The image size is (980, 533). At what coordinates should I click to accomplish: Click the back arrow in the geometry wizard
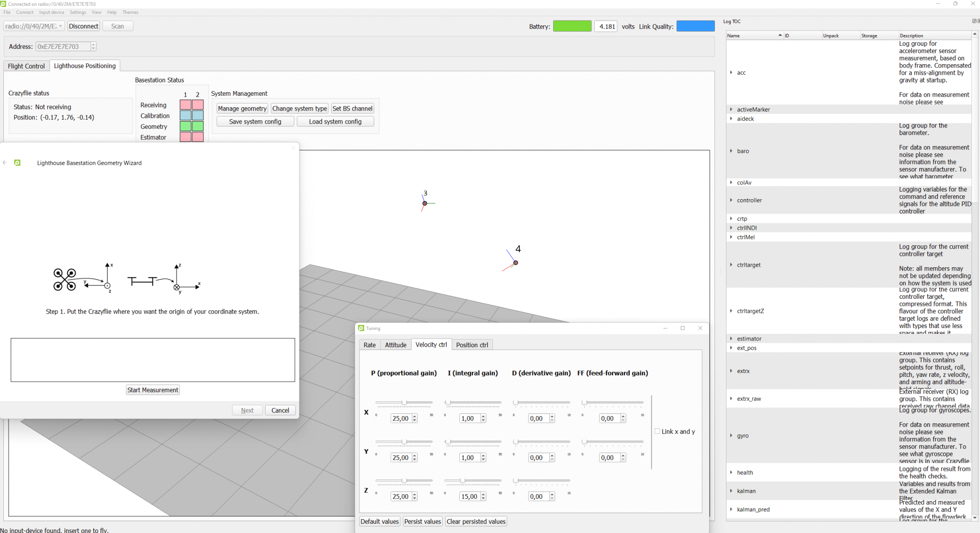tap(5, 163)
